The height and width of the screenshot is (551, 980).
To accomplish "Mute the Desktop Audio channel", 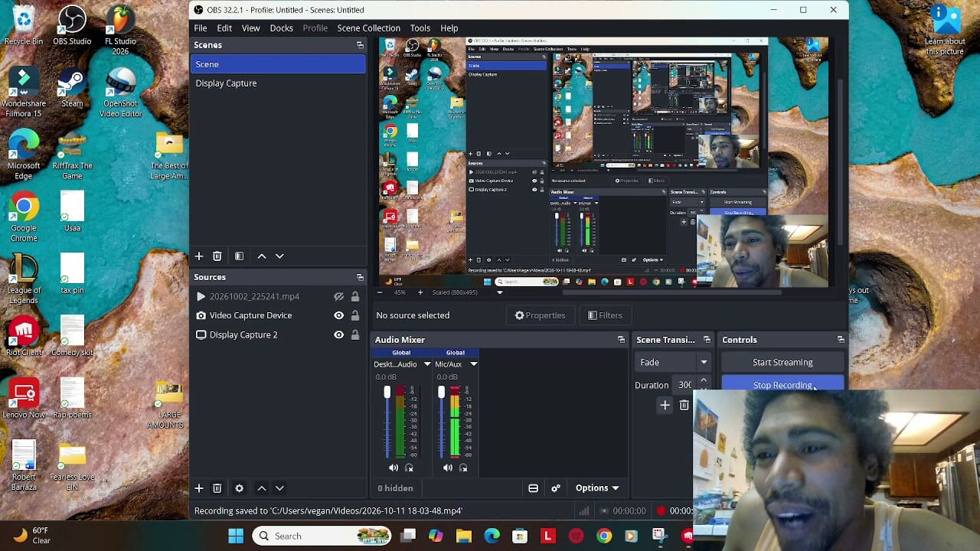I will pos(394,468).
